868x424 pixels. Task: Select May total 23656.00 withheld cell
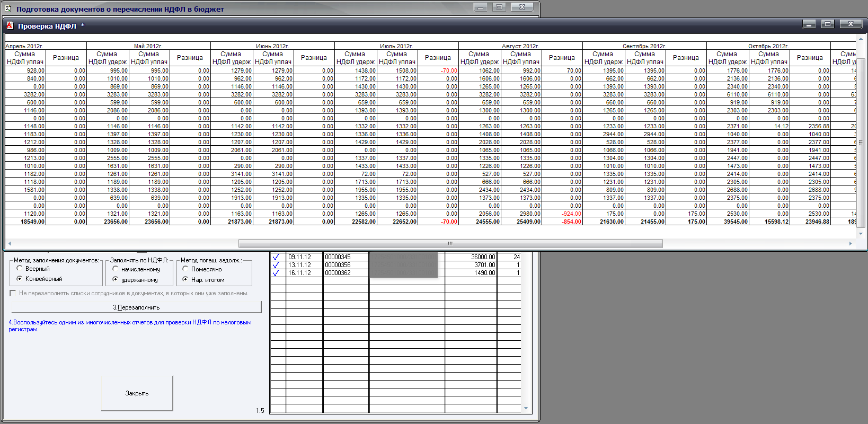coord(108,222)
